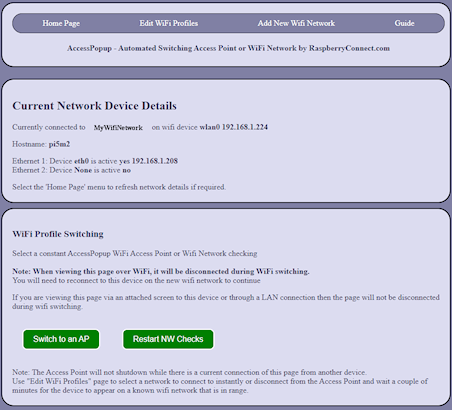The height and width of the screenshot is (410, 452).
Task: Open the Home Page menu item
Action: 61,23
